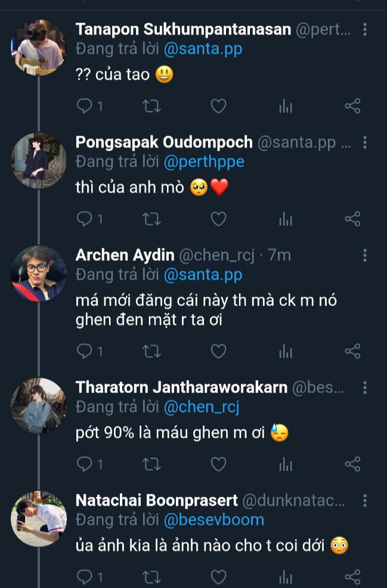387x588 pixels.
Task: Reply to Archen Aydin's tweet
Action: [x=86, y=351]
